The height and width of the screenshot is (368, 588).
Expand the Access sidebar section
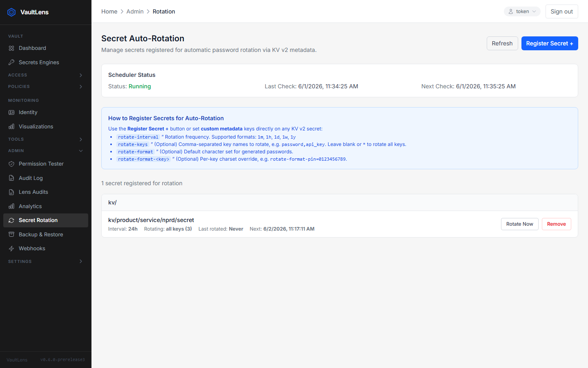46,75
